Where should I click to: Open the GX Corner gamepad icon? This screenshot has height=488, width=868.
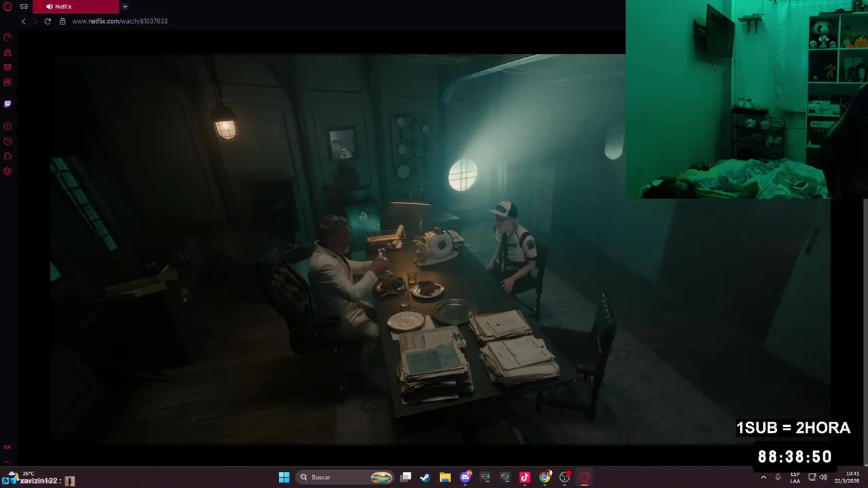pos(24,7)
